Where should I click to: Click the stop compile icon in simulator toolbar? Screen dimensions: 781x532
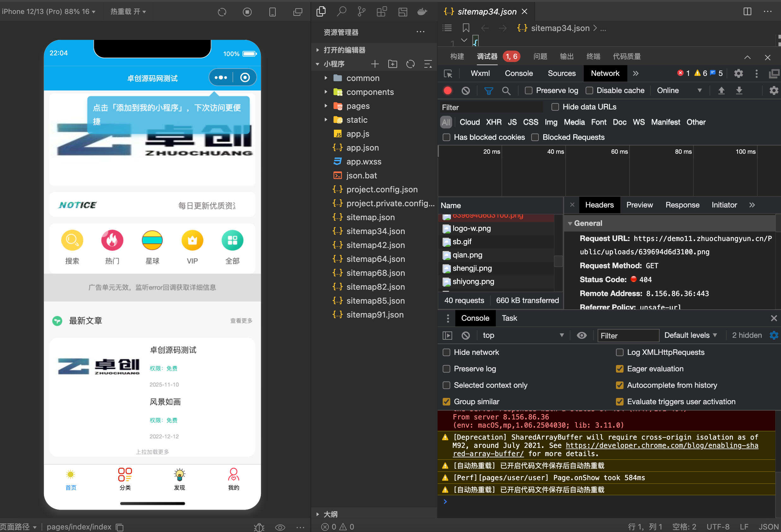pos(247,12)
